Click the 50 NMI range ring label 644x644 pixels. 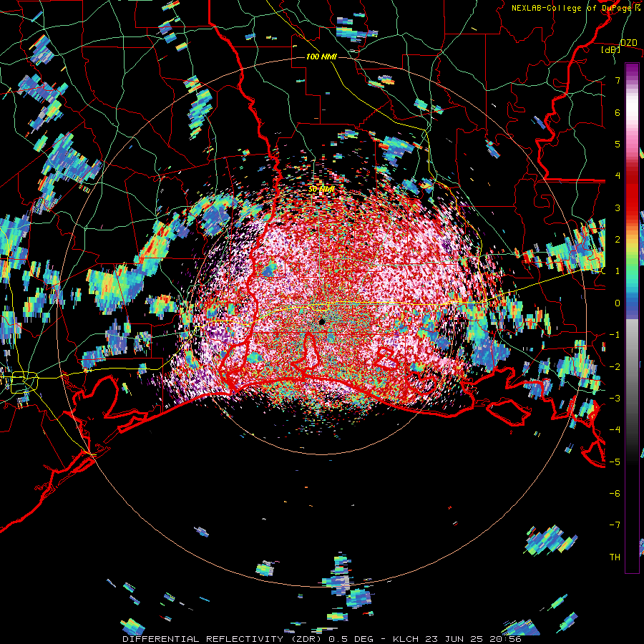[x=321, y=190]
